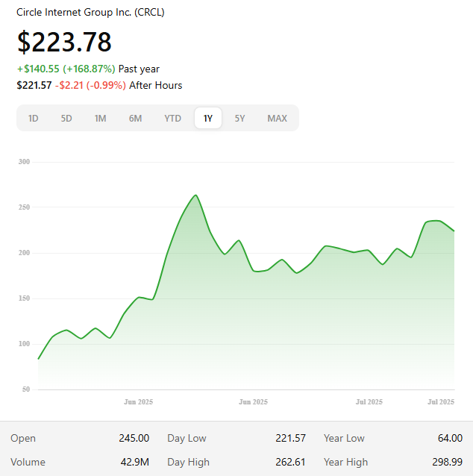The width and height of the screenshot is (473, 476).
Task: Click the $223.78 current price
Action: click(x=64, y=42)
